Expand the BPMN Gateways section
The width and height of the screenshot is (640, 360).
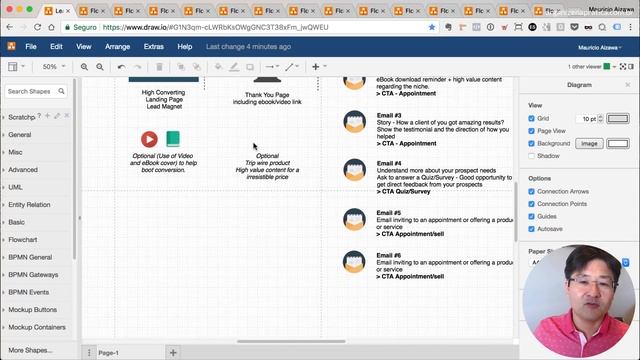33,275
